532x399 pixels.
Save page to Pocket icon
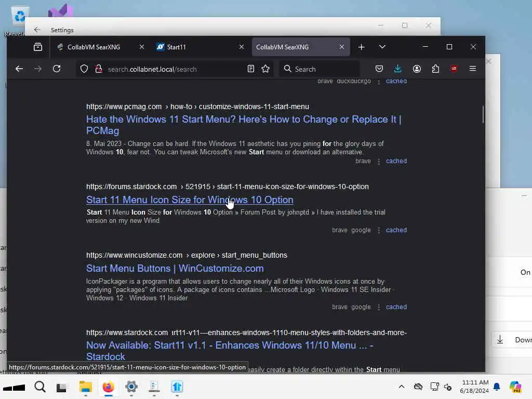379,69
